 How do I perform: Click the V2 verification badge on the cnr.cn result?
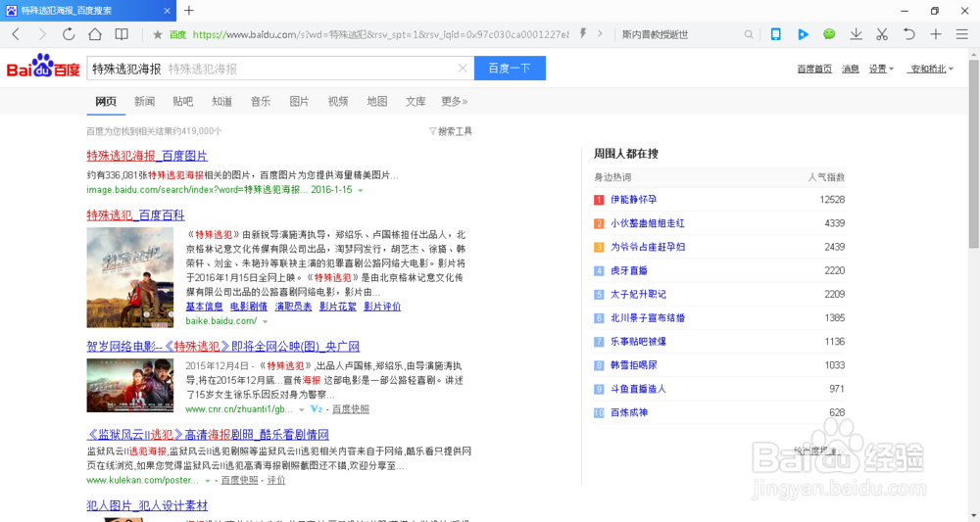(x=317, y=409)
